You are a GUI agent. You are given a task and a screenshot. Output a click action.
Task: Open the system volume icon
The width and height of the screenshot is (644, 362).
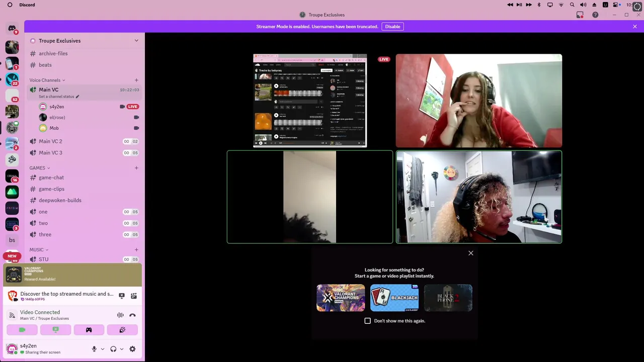click(x=583, y=5)
